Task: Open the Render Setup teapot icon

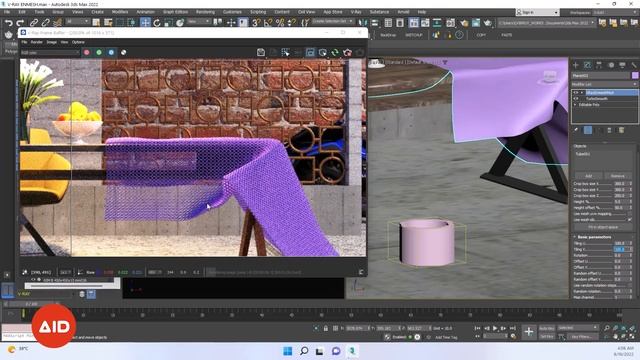Action: pos(464,22)
